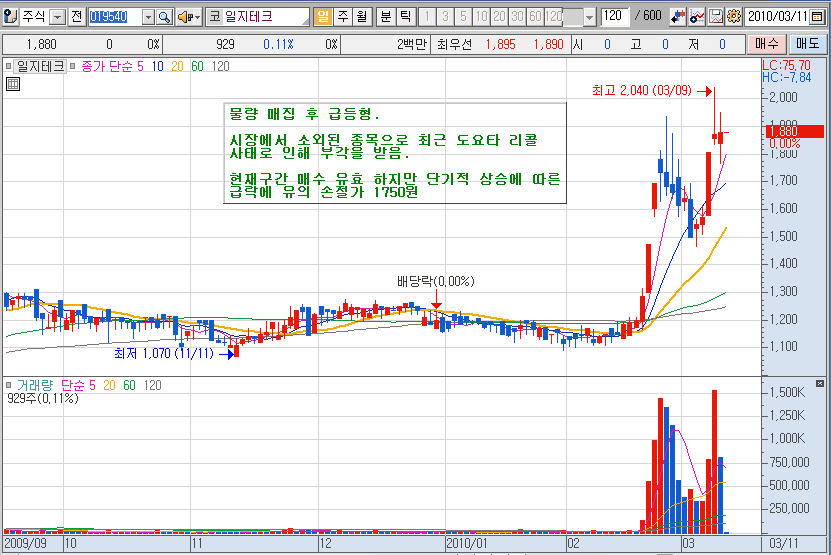
Task: Select the green 60 moving average legend
Action: [197, 66]
